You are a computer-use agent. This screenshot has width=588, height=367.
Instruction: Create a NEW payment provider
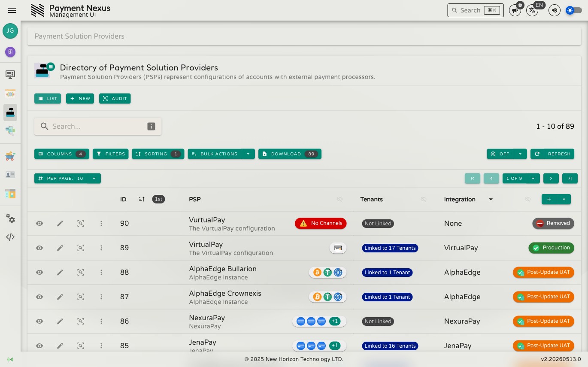point(80,98)
